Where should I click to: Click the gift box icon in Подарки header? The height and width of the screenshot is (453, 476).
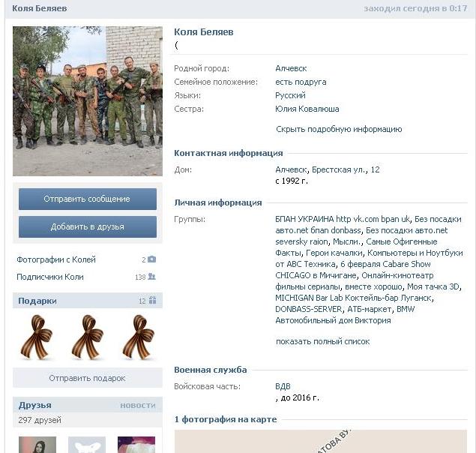152,301
